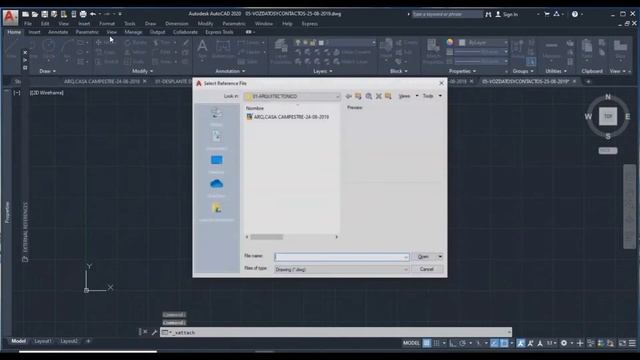Click the Delete icon in dialog toolbar

378,96
